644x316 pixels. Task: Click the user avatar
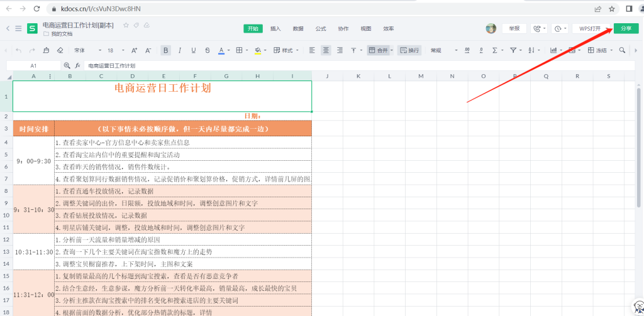[491, 28]
